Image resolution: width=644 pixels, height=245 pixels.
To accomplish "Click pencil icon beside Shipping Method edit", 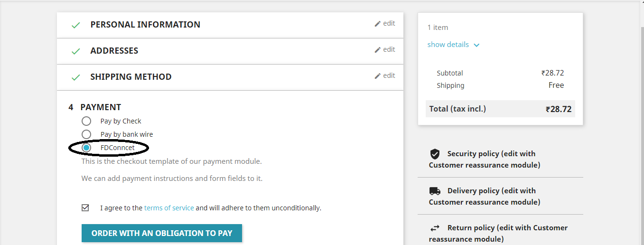I will (378, 76).
